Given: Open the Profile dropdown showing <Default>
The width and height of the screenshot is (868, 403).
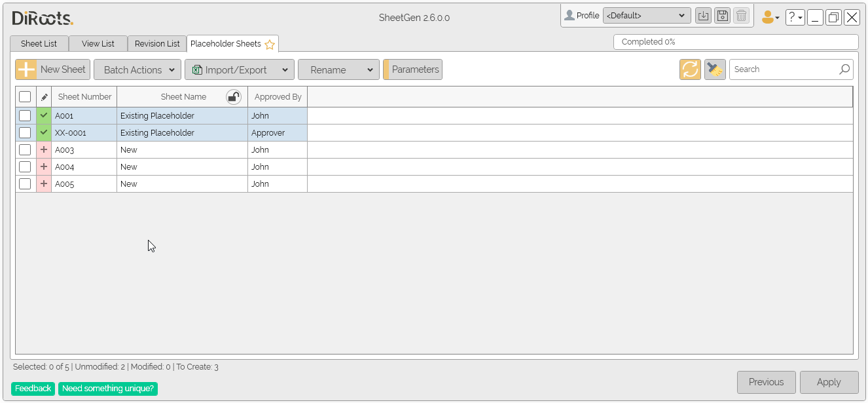Looking at the screenshot, I should click(646, 16).
